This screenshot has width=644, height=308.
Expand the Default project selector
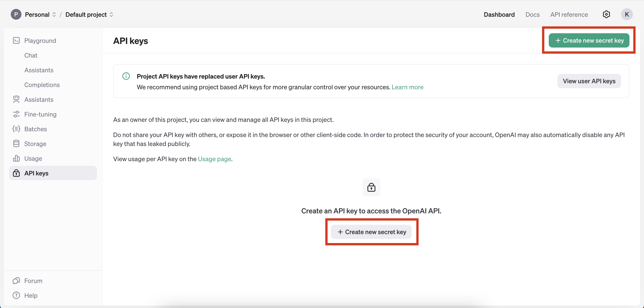pos(89,15)
